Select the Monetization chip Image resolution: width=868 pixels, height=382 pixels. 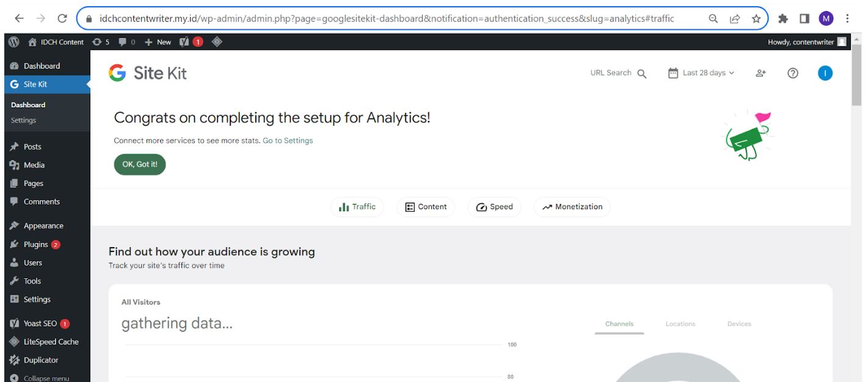572,207
